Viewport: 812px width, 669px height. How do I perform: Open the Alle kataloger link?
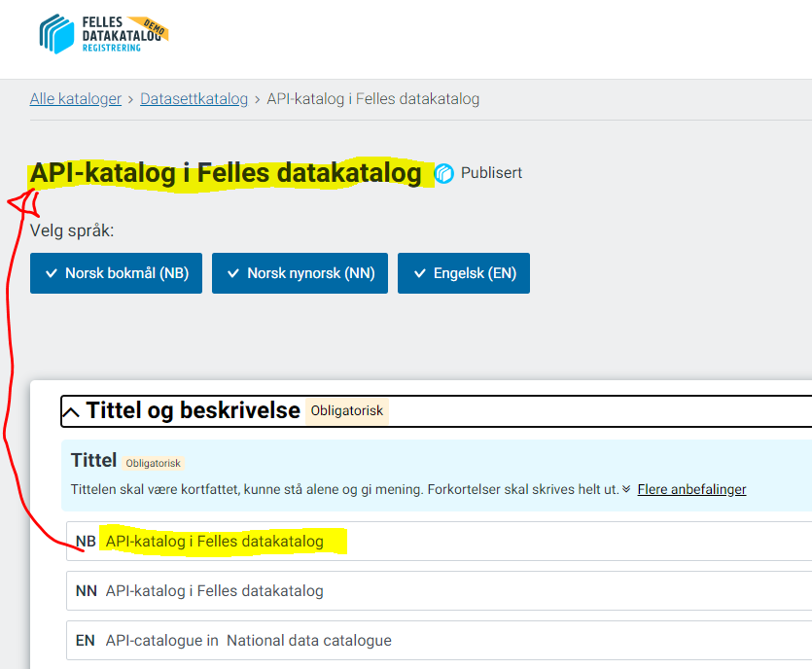coord(75,98)
